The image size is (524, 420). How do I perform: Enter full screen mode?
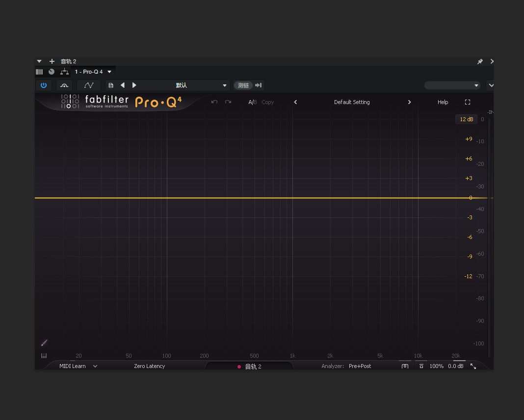(x=468, y=102)
